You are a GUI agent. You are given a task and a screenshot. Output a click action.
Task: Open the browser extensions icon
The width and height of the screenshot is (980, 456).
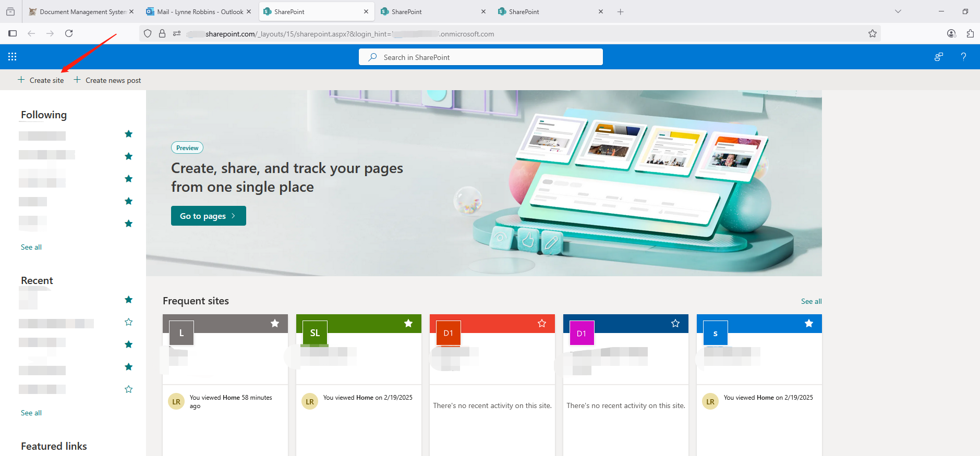point(970,33)
